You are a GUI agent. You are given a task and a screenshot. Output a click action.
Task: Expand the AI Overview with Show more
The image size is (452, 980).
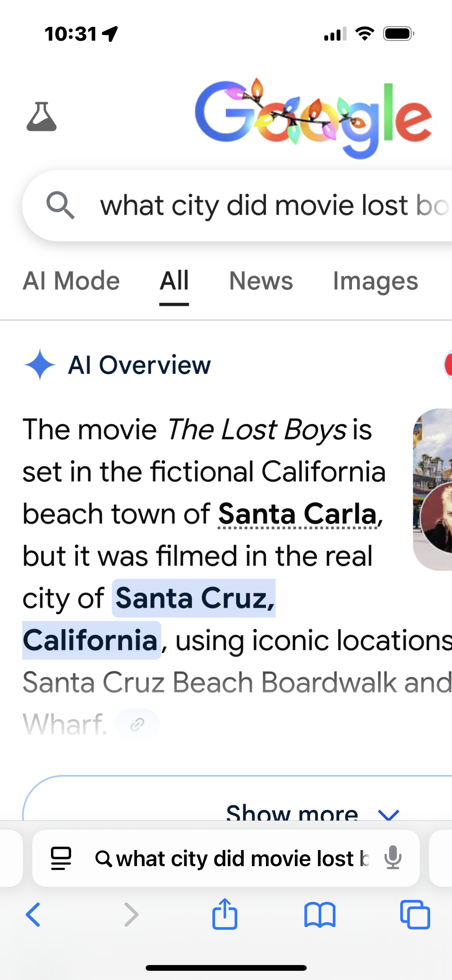tap(292, 811)
